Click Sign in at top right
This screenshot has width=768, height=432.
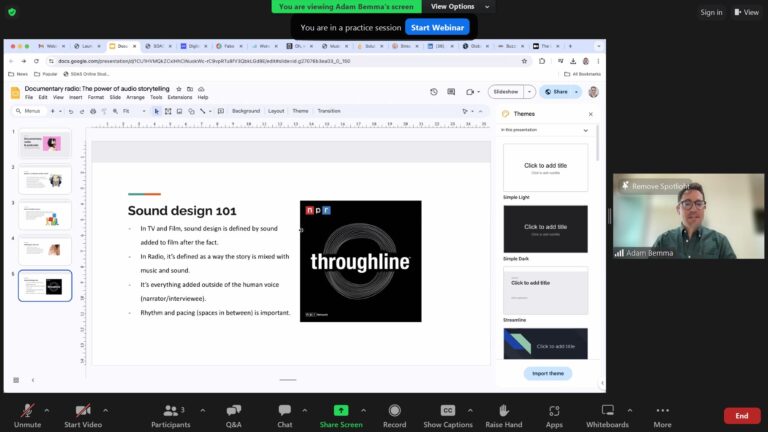point(711,12)
